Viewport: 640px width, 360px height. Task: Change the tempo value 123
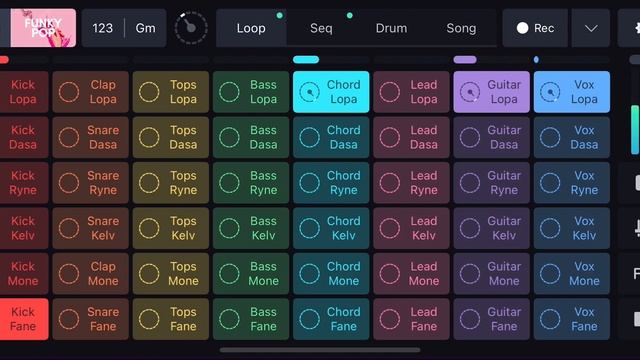pos(102,28)
